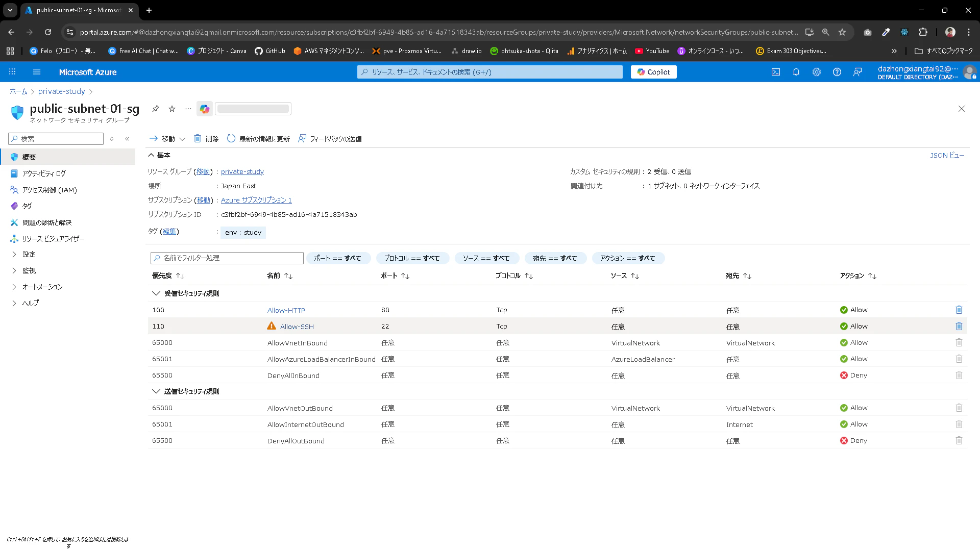Screen dimensions: 980x551
Task: Delete the Allow-SSH rule trash icon
Action: pyautogui.click(x=959, y=326)
